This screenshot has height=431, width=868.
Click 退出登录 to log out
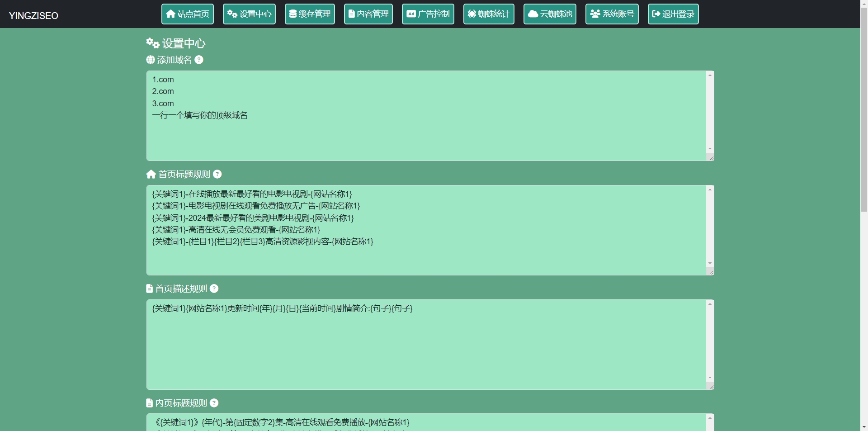[673, 14]
